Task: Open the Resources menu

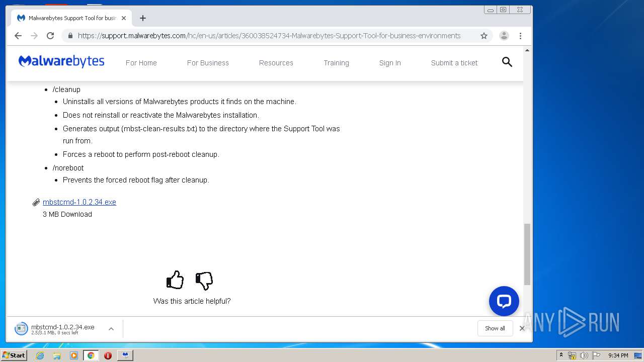Action: (x=276, y=63)
